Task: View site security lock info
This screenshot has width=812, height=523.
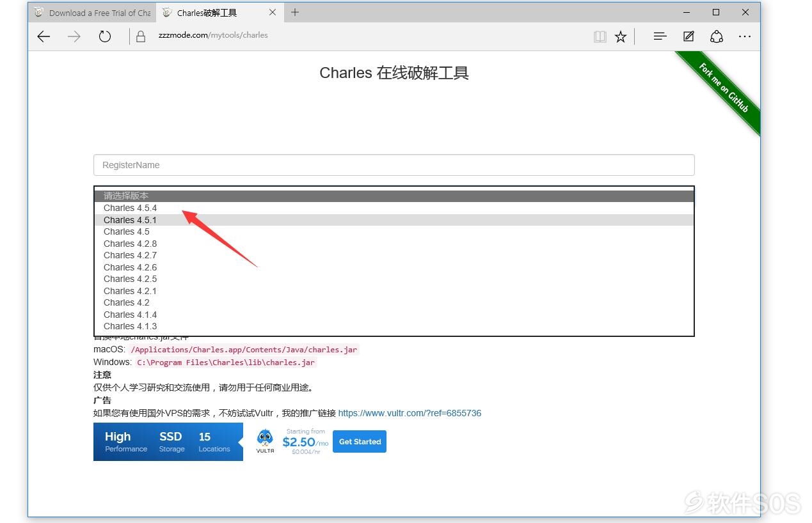Action: point(141,36)
